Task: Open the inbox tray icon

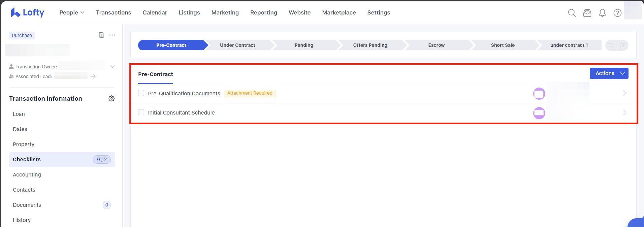Action: tap(587, 13)
